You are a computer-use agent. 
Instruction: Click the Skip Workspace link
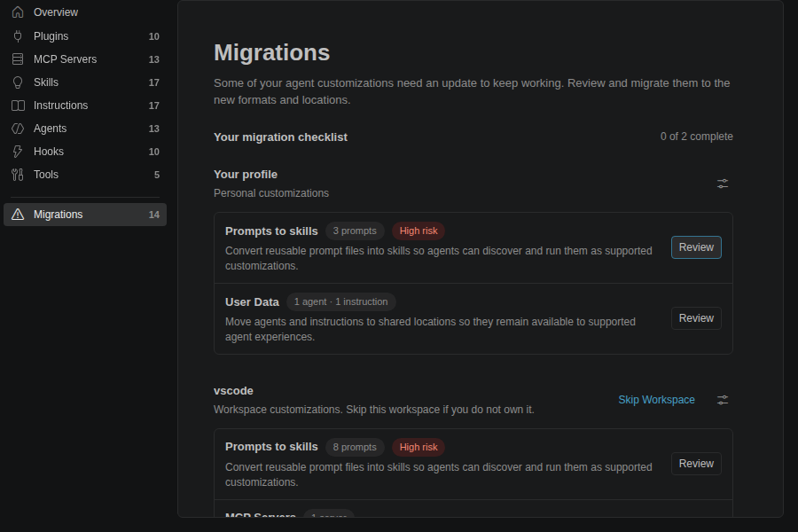coord(656,400)
